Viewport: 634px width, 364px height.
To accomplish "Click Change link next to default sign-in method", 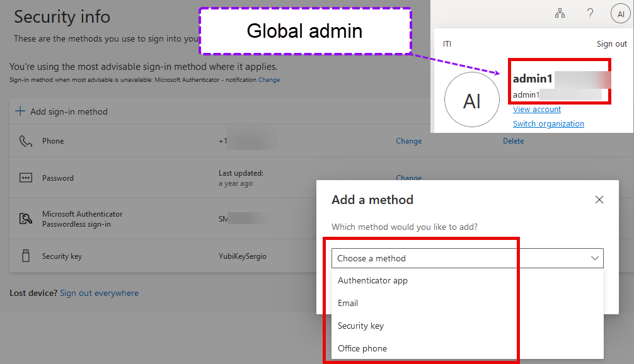I will (x=269, y=80).
